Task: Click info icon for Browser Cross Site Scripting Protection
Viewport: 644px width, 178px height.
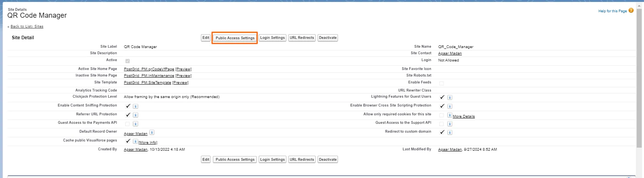Action: tap(450, 106)
